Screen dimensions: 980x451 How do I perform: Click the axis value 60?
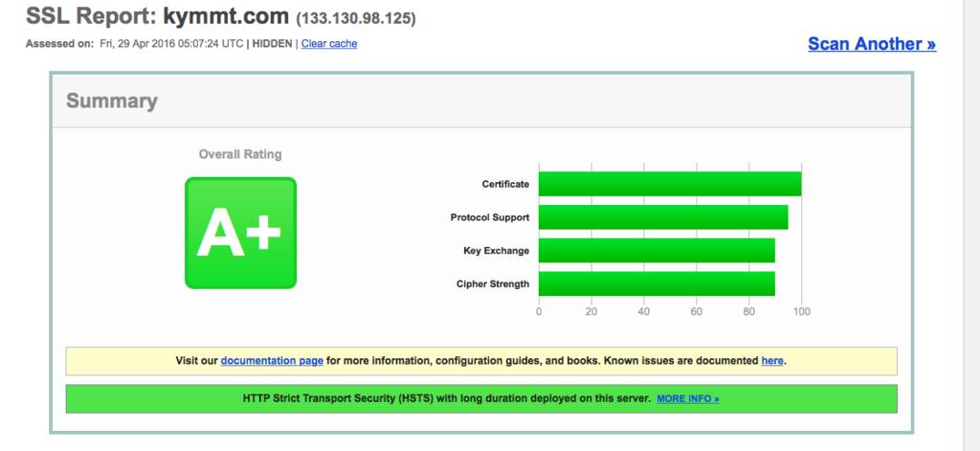[x=697, y=311]
